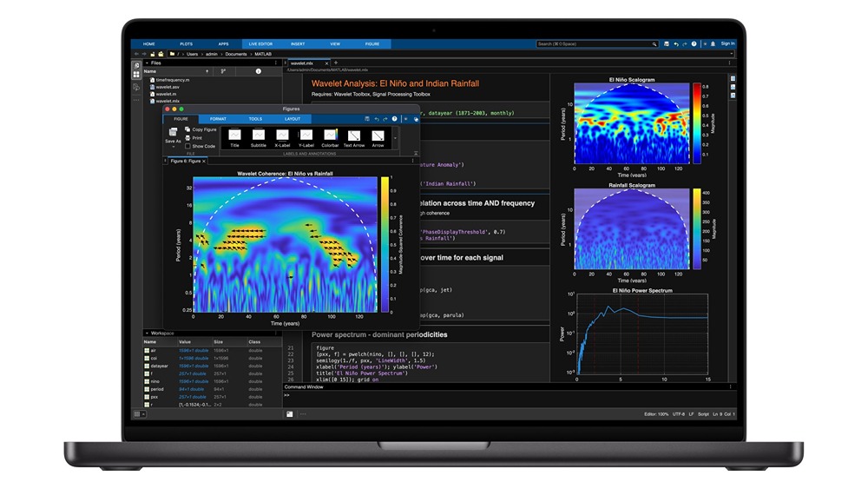The width and height of the screenshot is (868, 489).
Task: Click the save icon in Figures ribbon
Action: coord(367,119)
